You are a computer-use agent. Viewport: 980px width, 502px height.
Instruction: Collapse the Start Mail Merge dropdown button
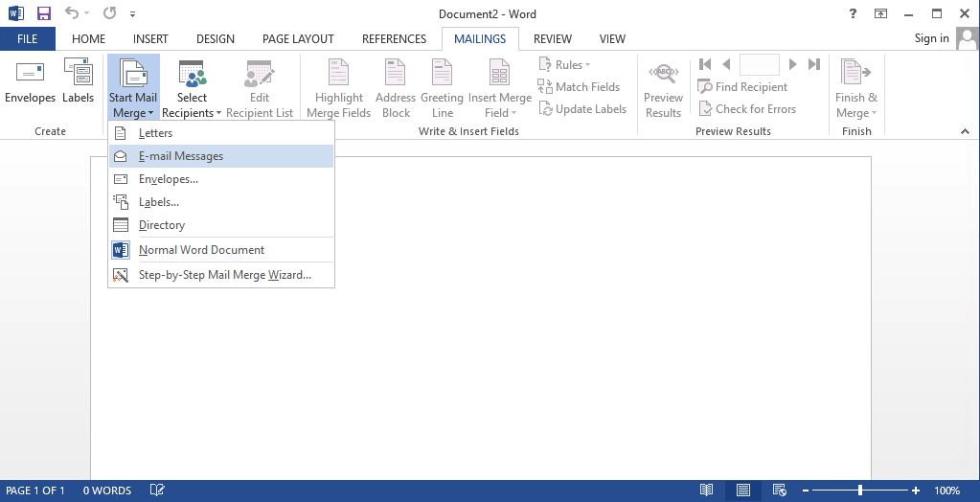133,87
